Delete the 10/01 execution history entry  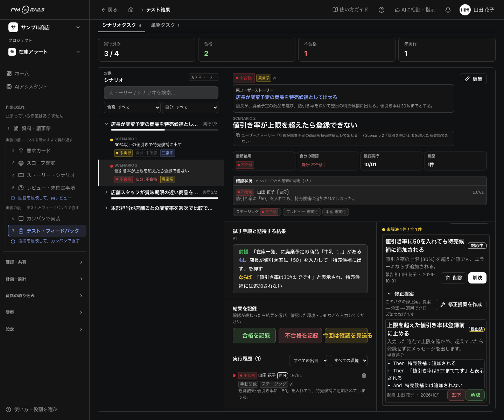[364, 376]
